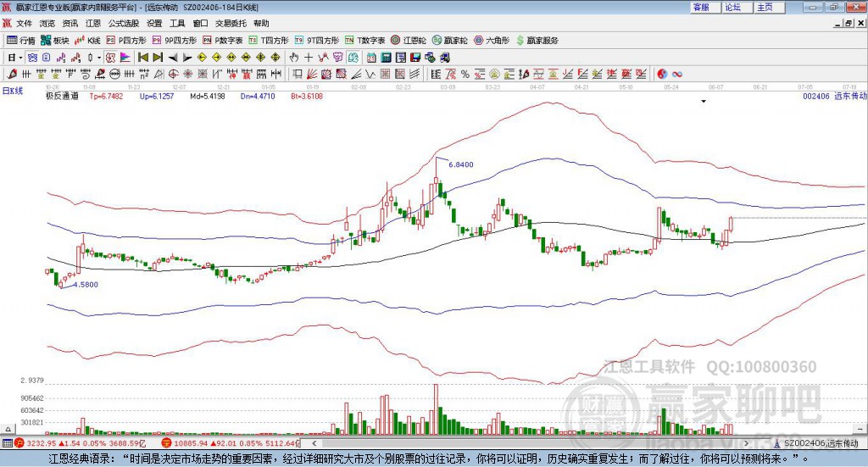Open the T数字表 time number table
868x467 pixels.
364,41
